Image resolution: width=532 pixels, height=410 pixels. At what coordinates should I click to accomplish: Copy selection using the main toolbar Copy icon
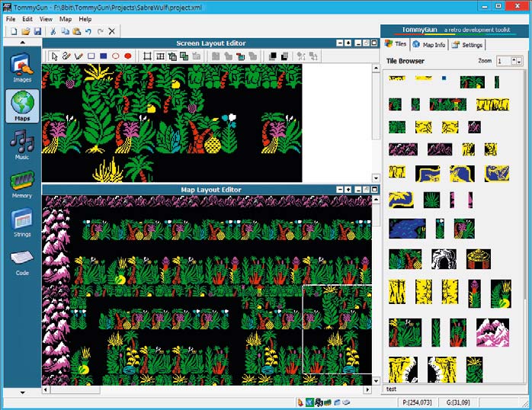(65, 31)
